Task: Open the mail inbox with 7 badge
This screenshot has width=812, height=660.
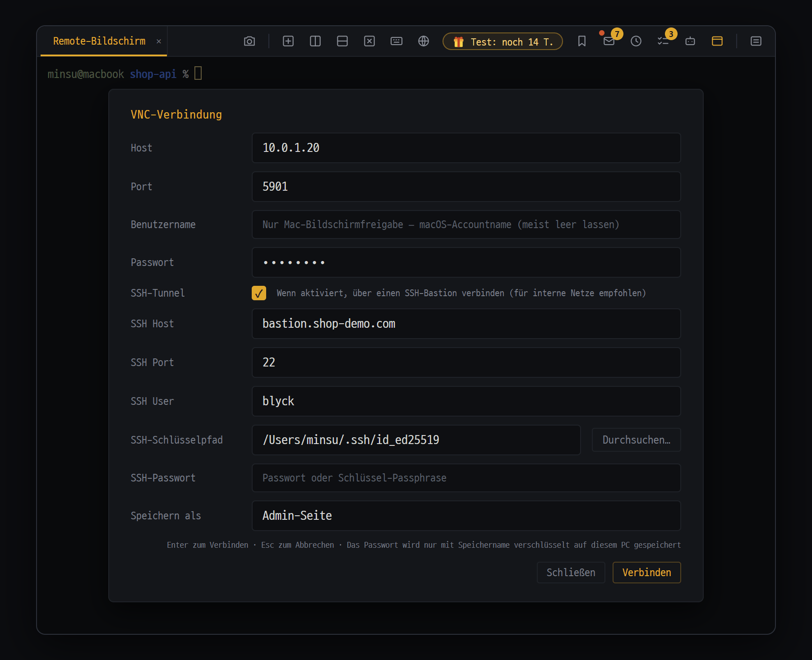Action: click(609, 41)
